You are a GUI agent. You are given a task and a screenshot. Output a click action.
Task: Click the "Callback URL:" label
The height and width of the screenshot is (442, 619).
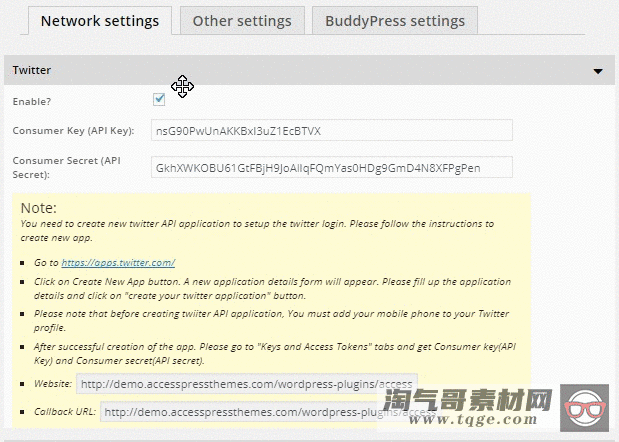60,412
